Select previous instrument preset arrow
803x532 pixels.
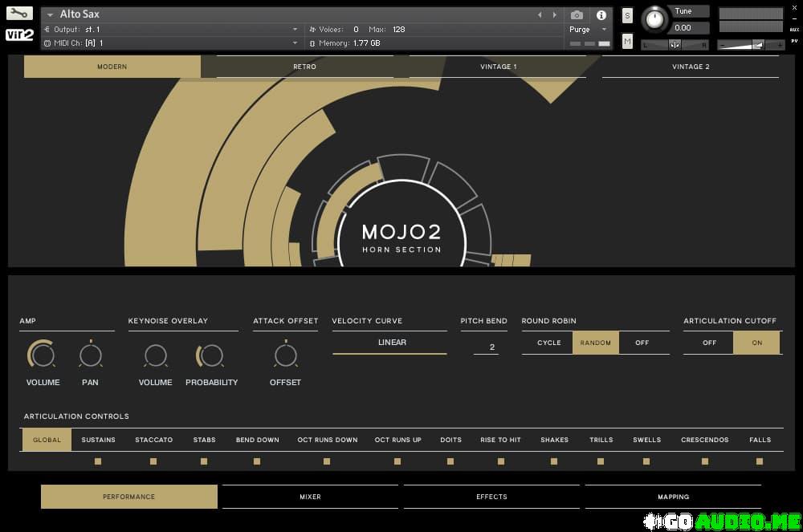[540, 14]
